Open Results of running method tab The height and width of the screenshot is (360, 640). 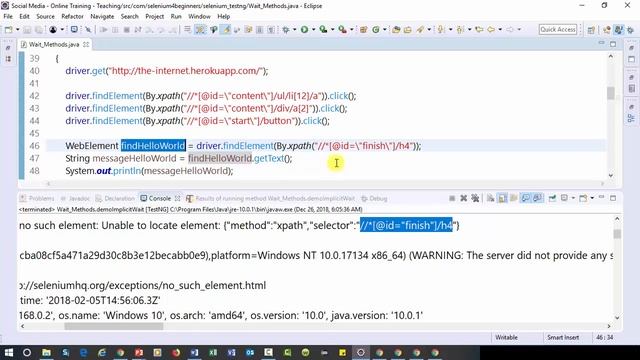(271, 198)
